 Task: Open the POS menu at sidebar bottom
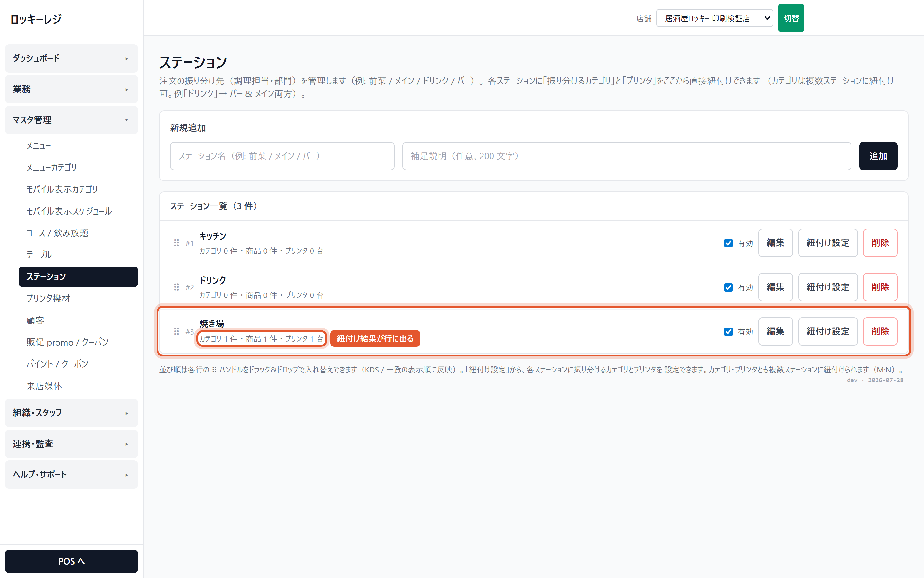pyautogui.click(x=72, y=561)
